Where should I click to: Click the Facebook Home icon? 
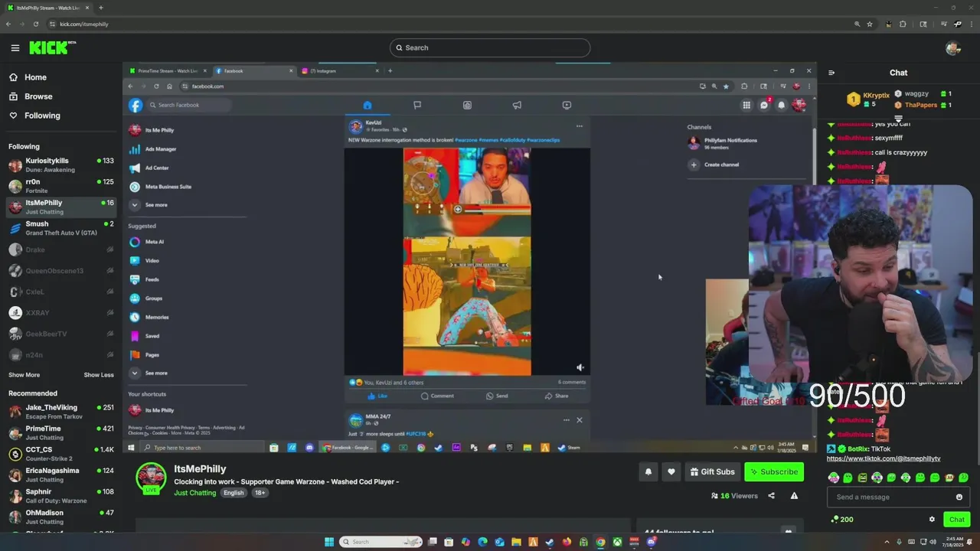pos(367,105)
